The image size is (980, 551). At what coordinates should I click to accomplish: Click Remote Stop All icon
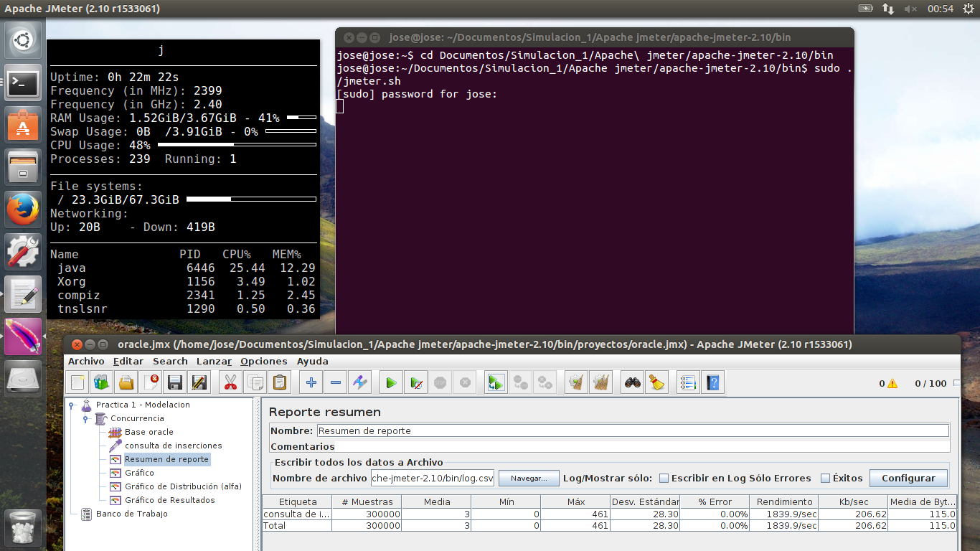click(x=520, y=382)
